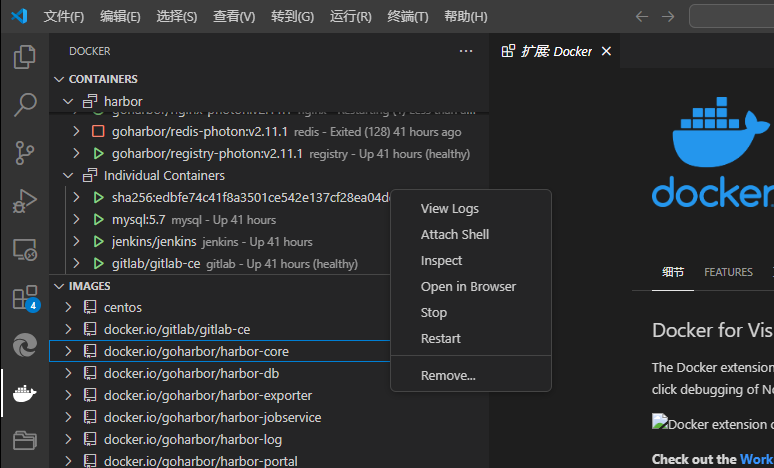Go forward with the right arrow
The width and height of the screenshot is (774, 468).
668,16
